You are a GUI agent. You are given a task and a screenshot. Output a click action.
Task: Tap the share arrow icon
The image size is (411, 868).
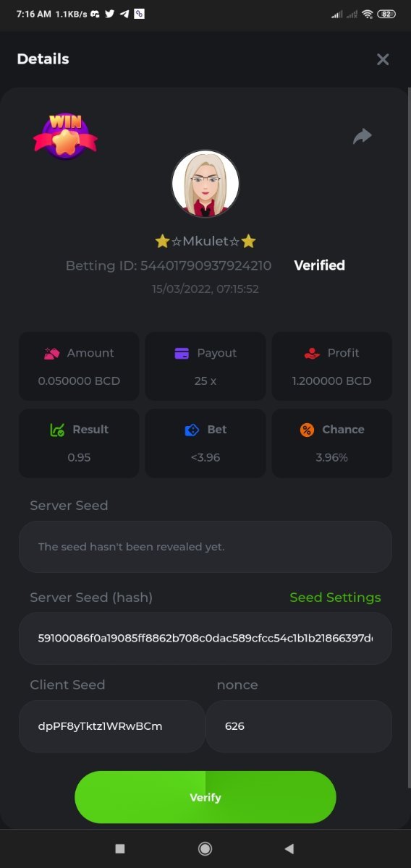point(363,136)
